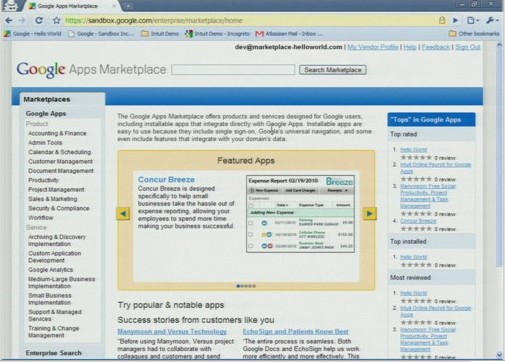The width and height of the screenshot is (505, 362).
Task: Open the Help link
Action: pyautogui.click(x=410, y=47)
